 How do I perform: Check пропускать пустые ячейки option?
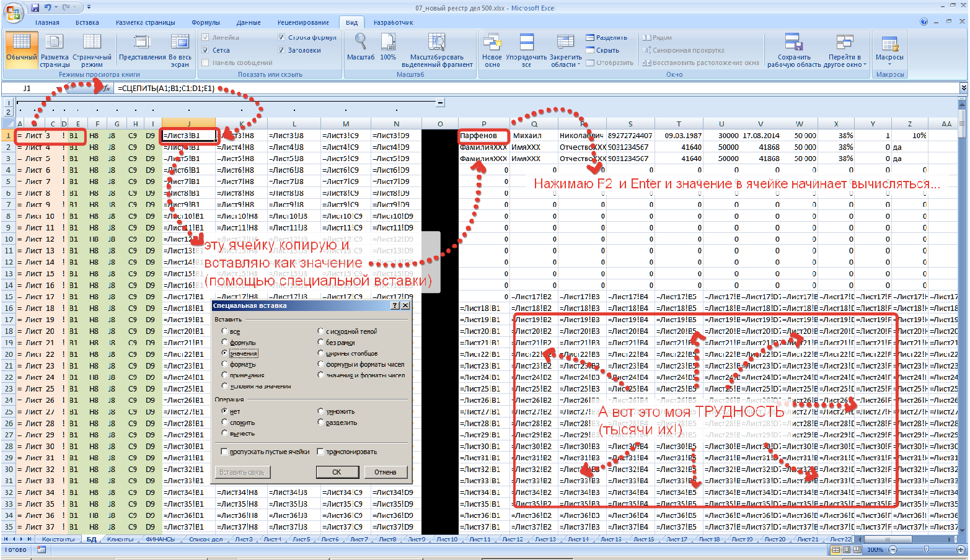[x=224, y=452]
